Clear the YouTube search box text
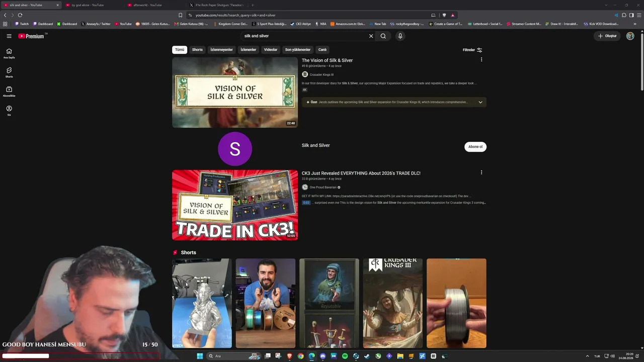The image size is (644, 362). pos(371,36)
